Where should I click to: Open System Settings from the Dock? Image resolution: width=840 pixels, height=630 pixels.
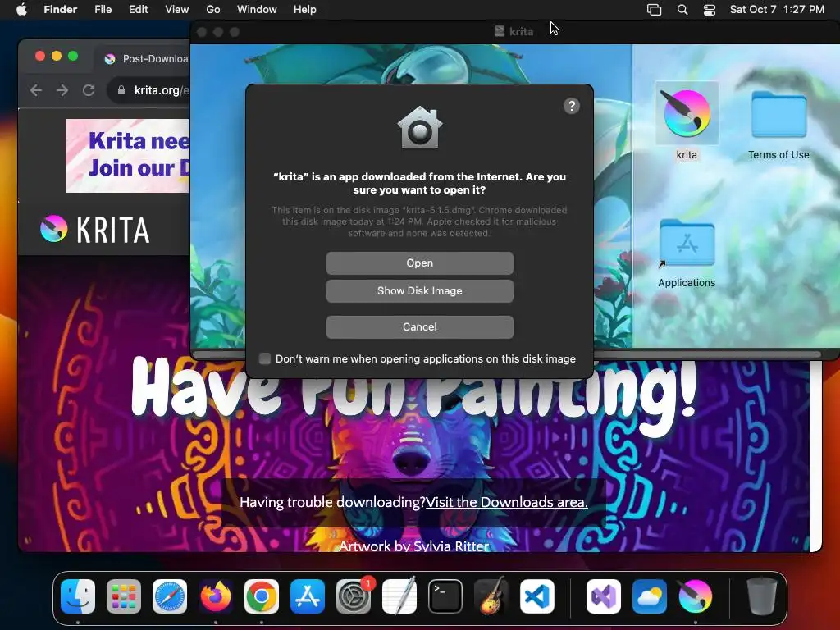pos(354,596)
